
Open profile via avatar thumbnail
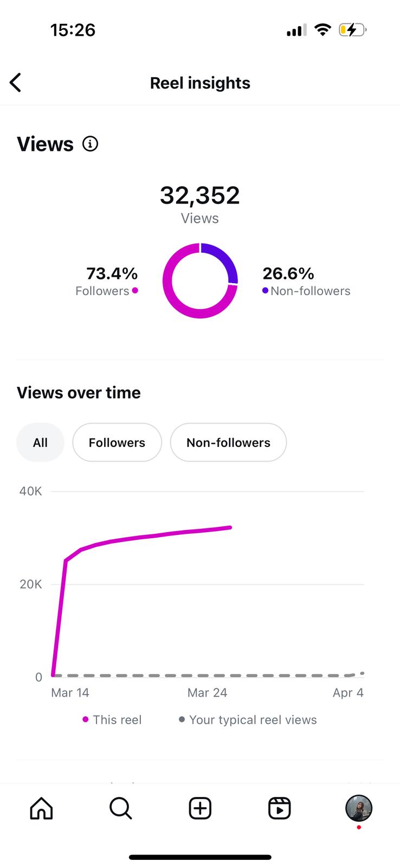358,808
